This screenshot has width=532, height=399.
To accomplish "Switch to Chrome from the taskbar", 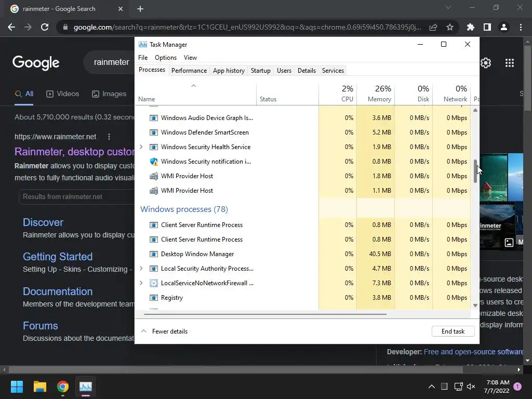I will point(63,387).
